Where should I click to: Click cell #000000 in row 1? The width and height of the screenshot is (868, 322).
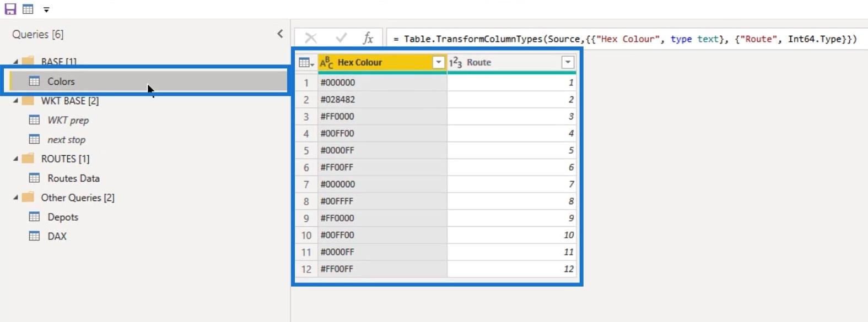[382, 83]
